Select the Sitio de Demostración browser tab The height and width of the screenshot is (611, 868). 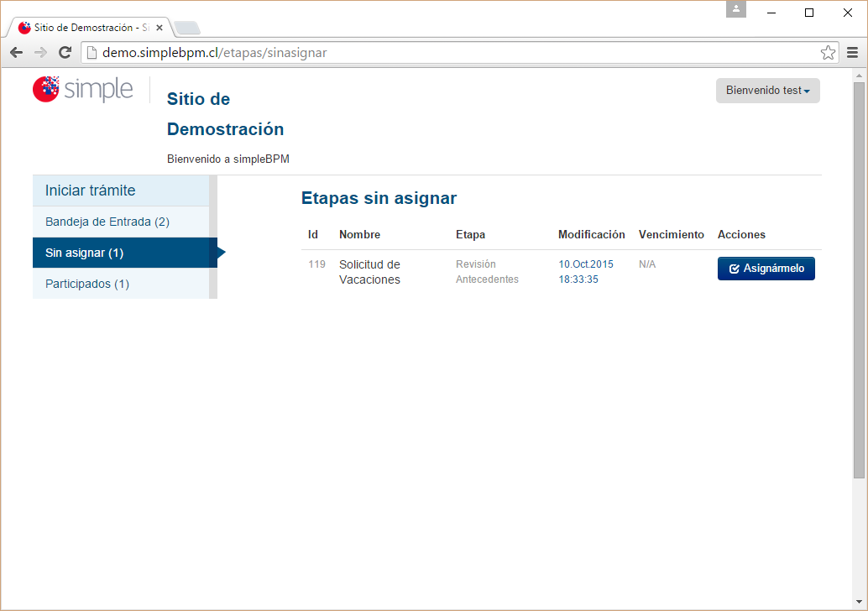click(x=89, y=27)
